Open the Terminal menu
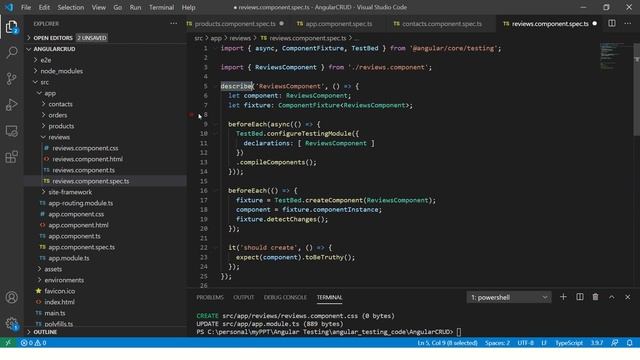The width and height of the screenshot is (640, 360). 161,7
